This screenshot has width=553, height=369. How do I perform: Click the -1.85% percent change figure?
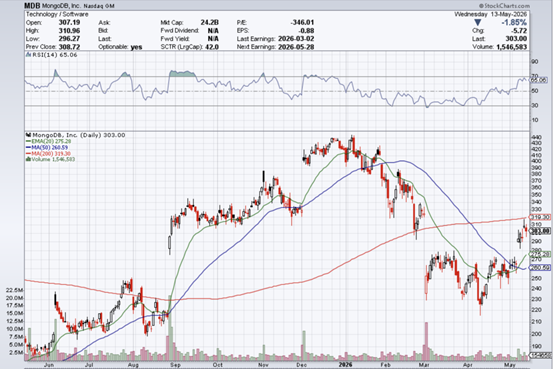coord(514,22)
